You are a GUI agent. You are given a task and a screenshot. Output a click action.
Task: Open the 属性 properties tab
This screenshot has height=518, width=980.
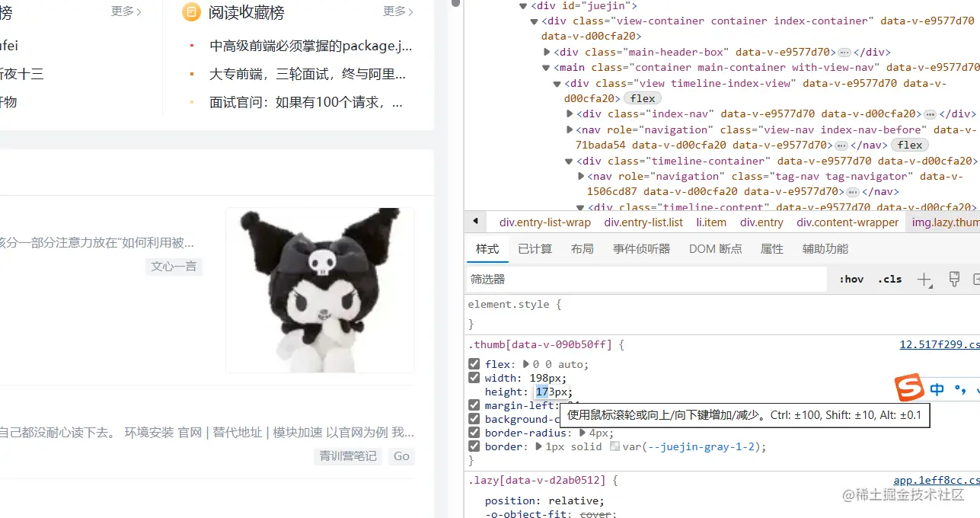tap(772, 249)
